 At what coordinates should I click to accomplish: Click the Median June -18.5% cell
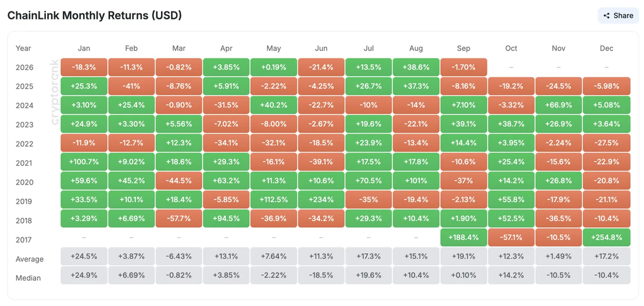(321, 275)
